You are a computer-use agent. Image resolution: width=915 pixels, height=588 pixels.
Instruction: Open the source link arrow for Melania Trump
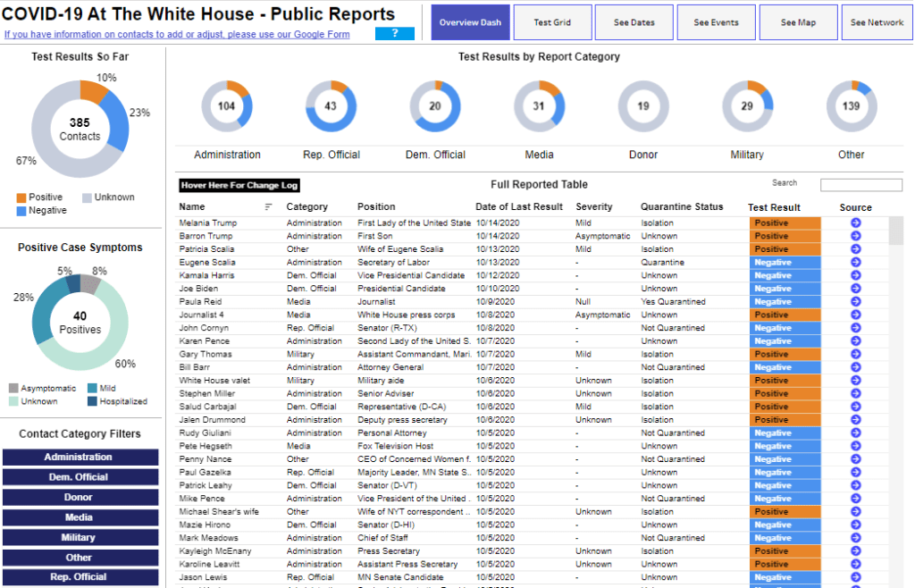855,223
